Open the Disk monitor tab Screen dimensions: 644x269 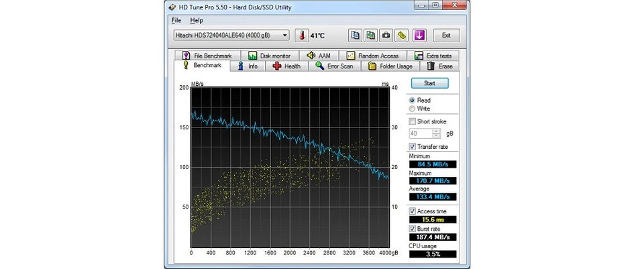[x=269, y=56]
